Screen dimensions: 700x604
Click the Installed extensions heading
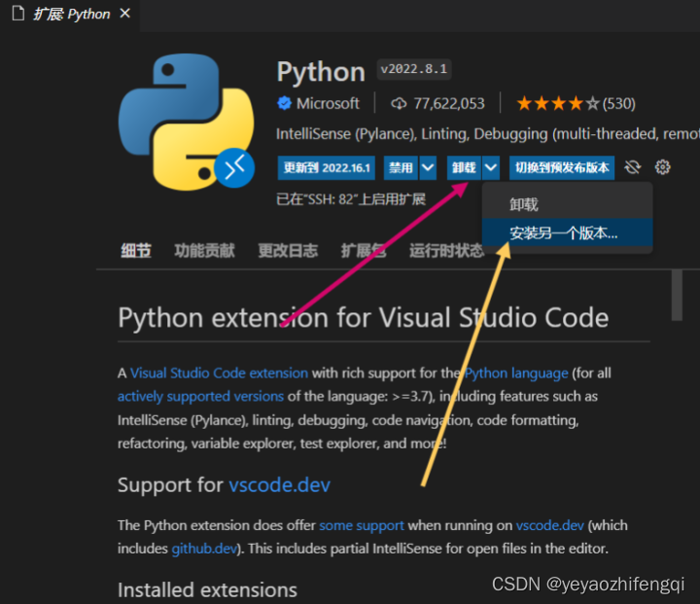pyautogui.click(x=207, y=589)
